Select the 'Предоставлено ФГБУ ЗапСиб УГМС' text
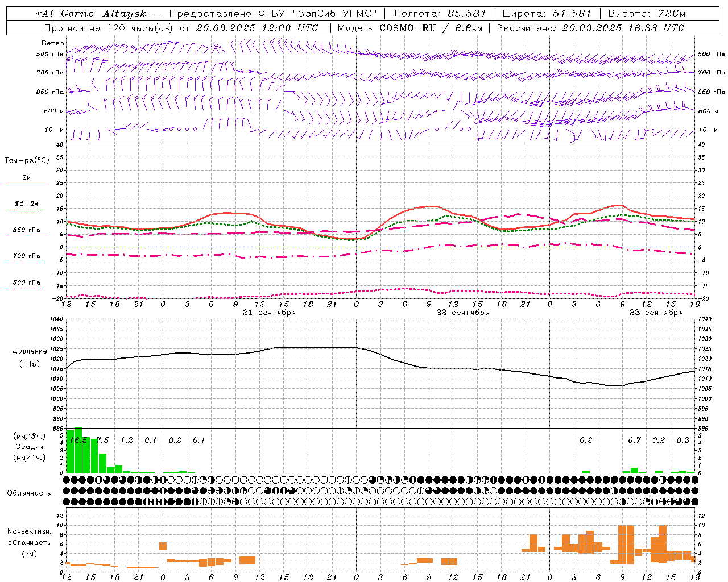This screenshot has width=728, height=582. click(x=274, y=14)
